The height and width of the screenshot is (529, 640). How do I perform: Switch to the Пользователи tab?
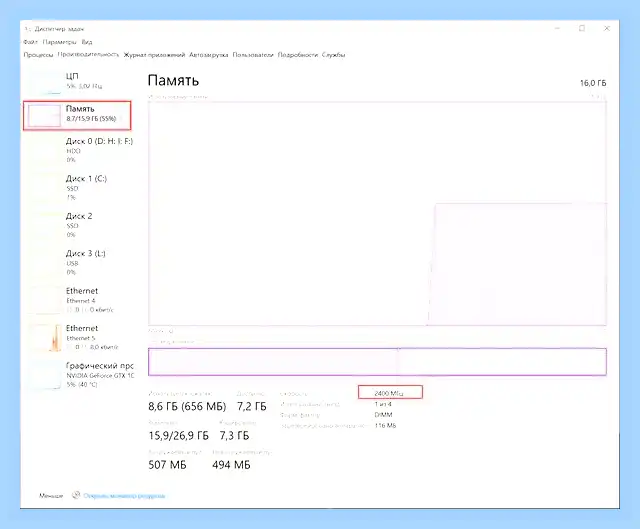click(253, 55)
